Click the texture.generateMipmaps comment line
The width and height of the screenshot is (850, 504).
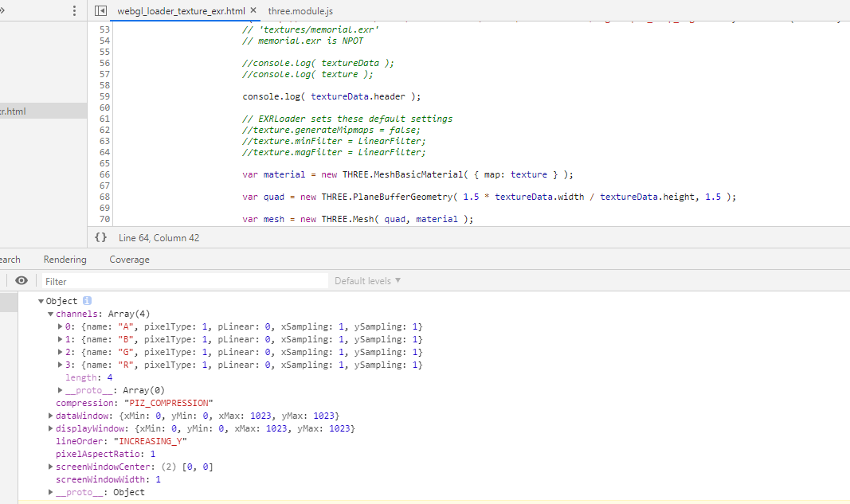331,130
